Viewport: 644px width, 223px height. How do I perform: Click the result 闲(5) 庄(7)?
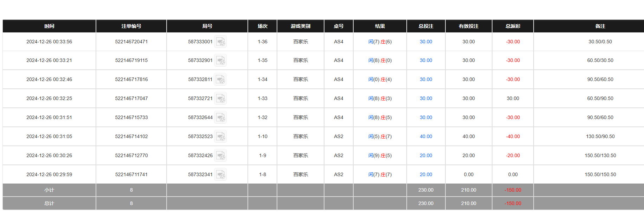pos(380,136)
